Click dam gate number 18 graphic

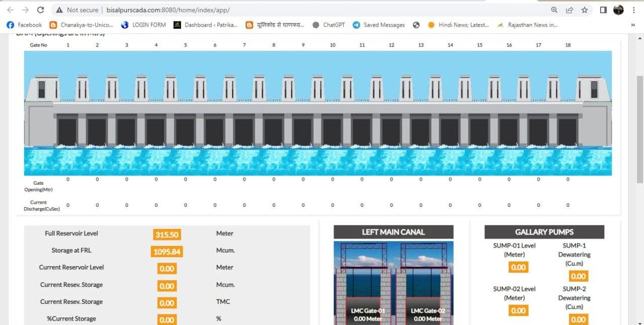567,132
